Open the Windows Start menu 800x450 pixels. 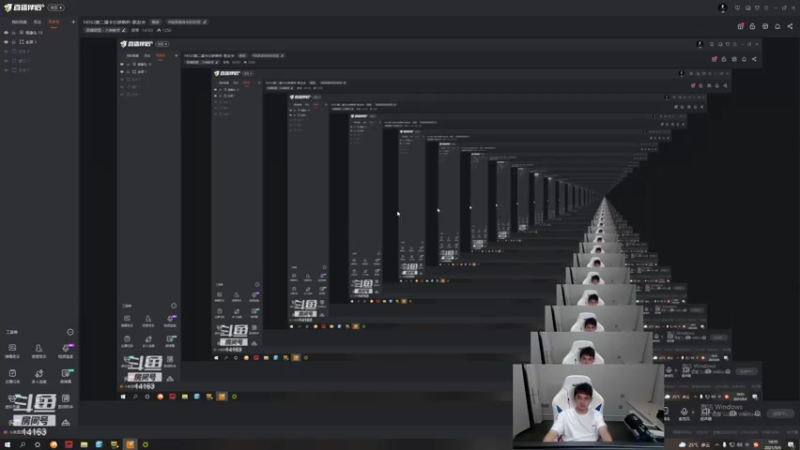[7, 444]
